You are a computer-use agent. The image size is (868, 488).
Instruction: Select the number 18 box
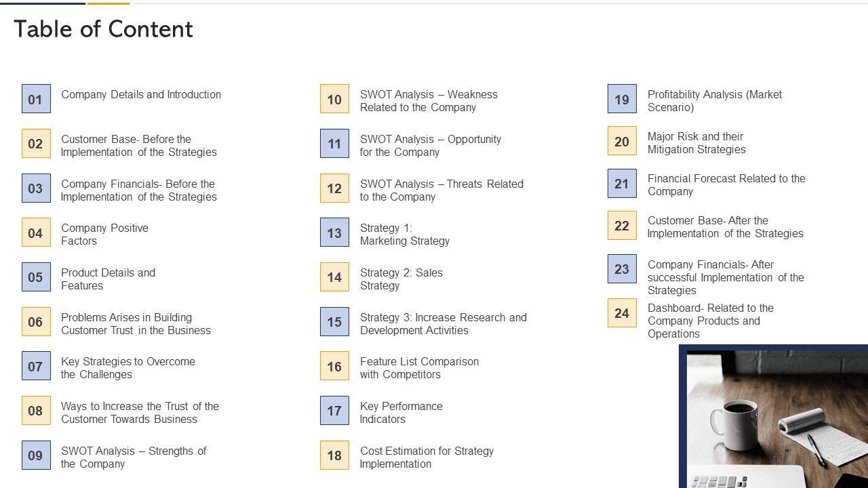pyautogui.click(x=334, y=455)
